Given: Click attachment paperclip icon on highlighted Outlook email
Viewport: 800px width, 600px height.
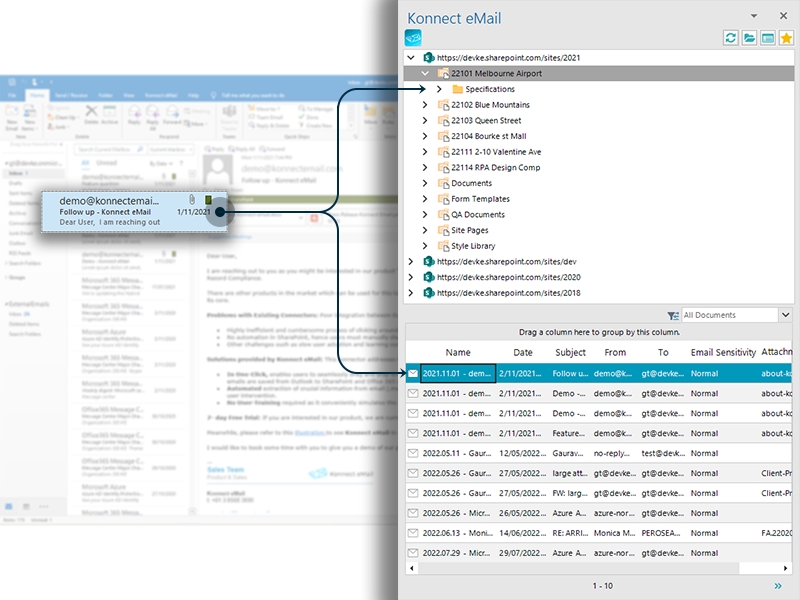Looking at the screenshot, I should (192, 199).
